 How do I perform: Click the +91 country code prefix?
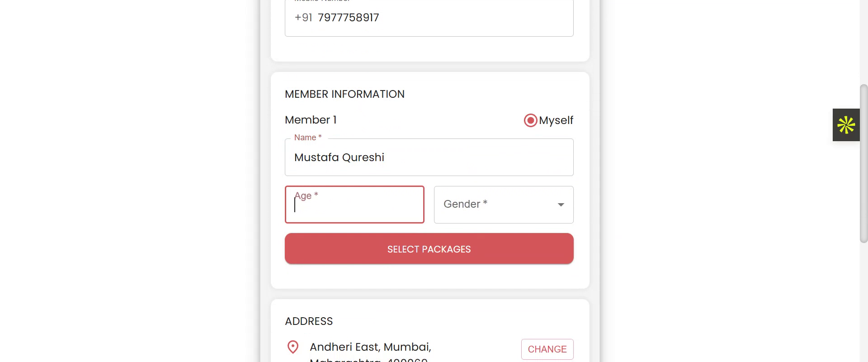[303, 18]
